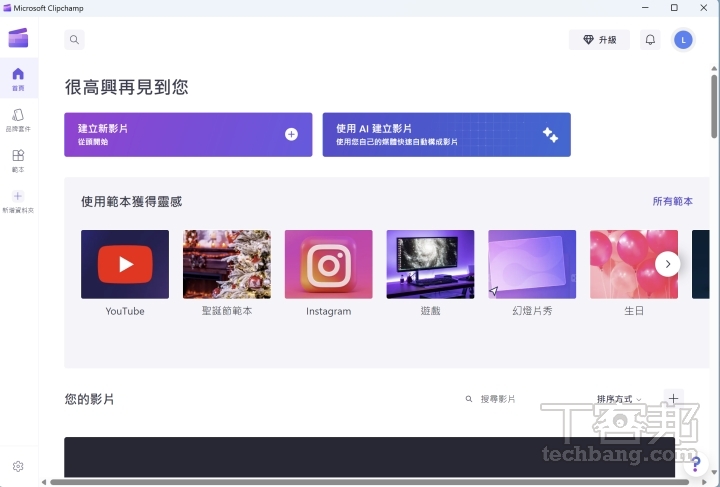
Task: Click 建立新影片 create new video
Action: [x=188, y=134]
